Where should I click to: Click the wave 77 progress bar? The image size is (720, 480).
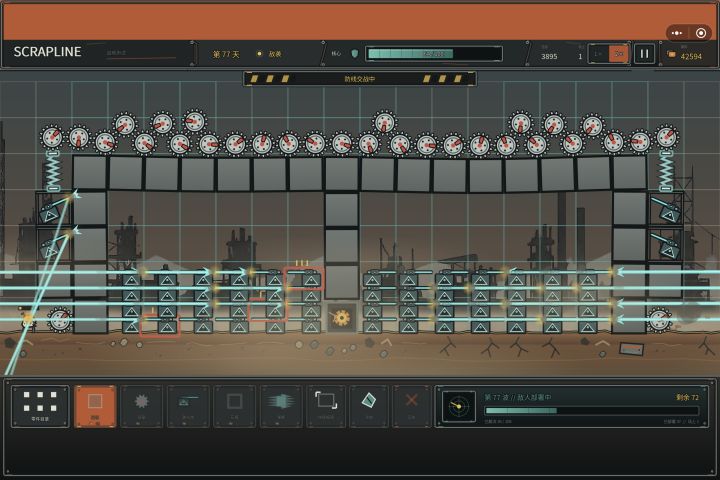click(591, 411)
